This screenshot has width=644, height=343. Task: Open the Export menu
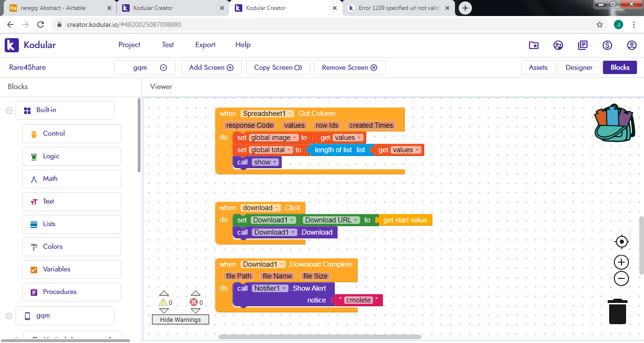205,45
